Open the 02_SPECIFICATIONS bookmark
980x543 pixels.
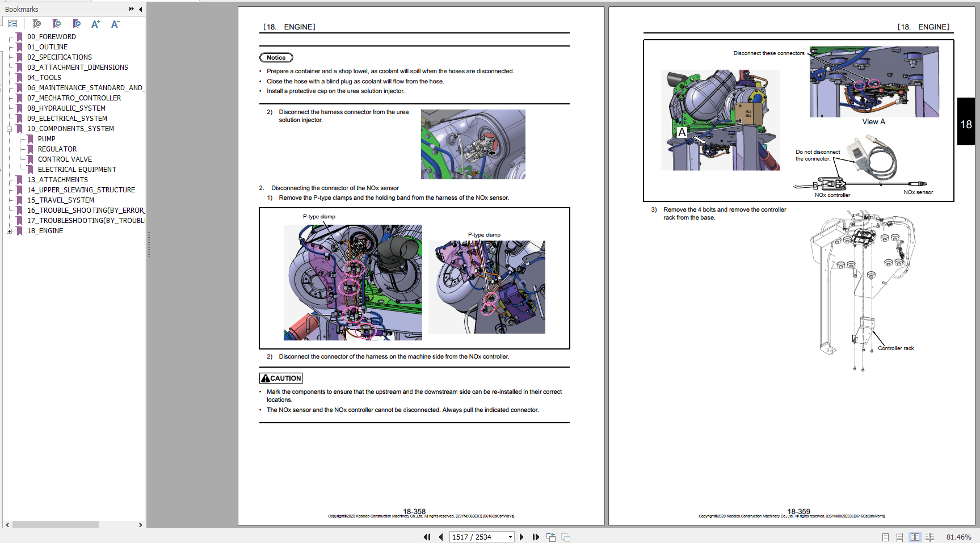pyautogui.click(x=60, y=57)
